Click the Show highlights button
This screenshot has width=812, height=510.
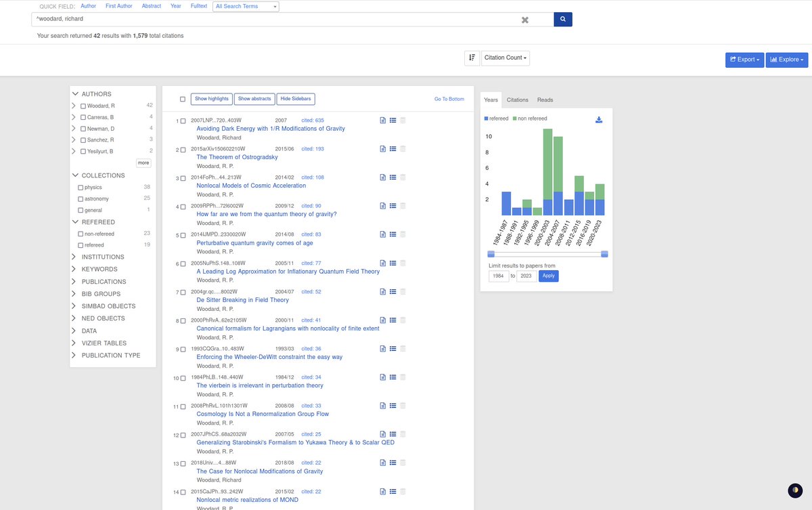coord(212,99)
